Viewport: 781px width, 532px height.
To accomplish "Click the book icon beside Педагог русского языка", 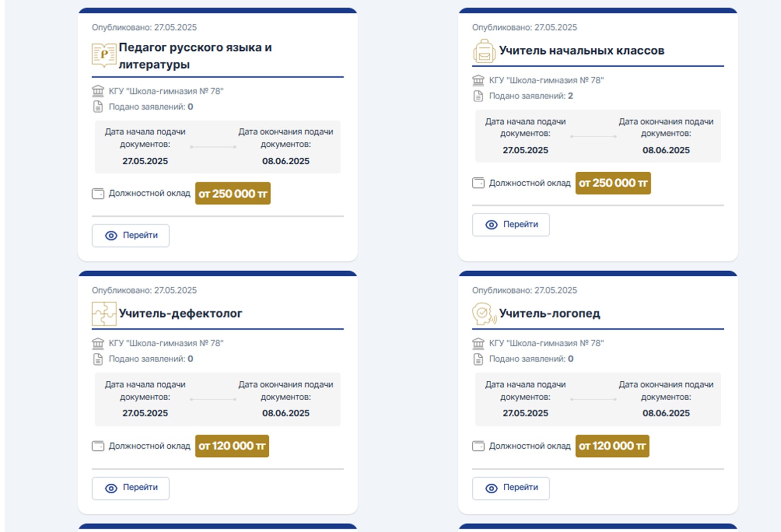I will click(104, 55).
